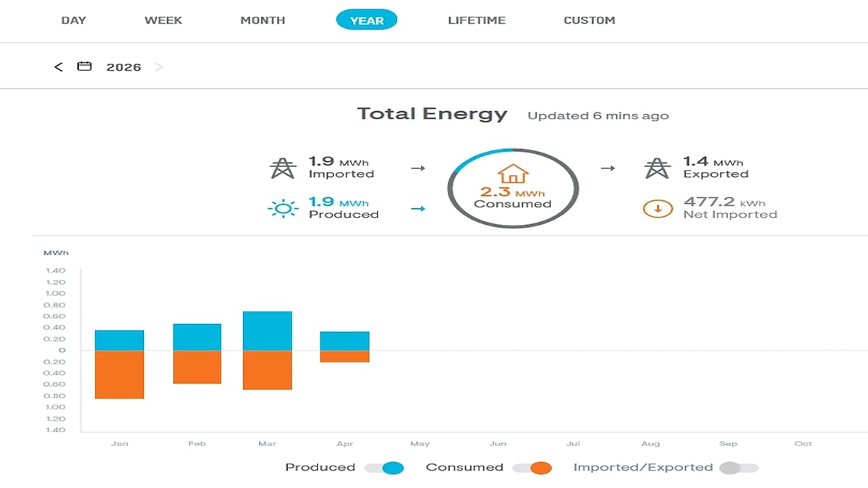Screen dimensions: 868x488
Task: Click the Jan axis label
Action: [119, 444]
